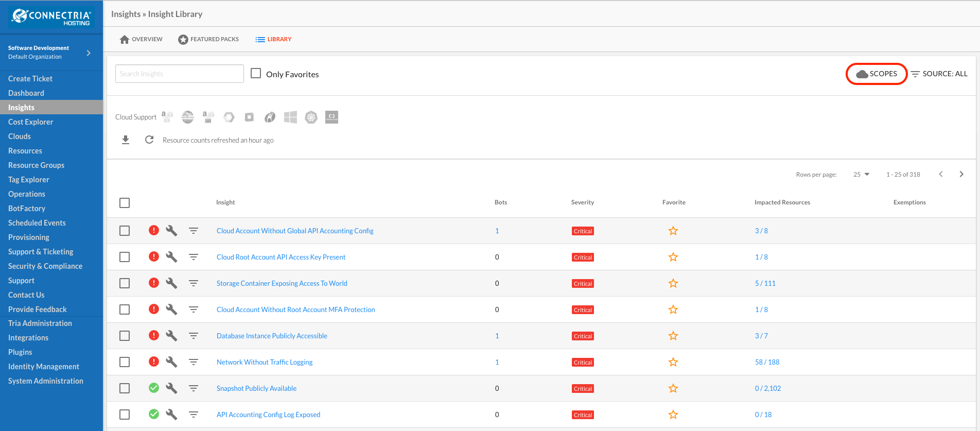Click green check icon on Snapshot Publicly Available
Screen dimensions: 980x431
click(153, 388)
